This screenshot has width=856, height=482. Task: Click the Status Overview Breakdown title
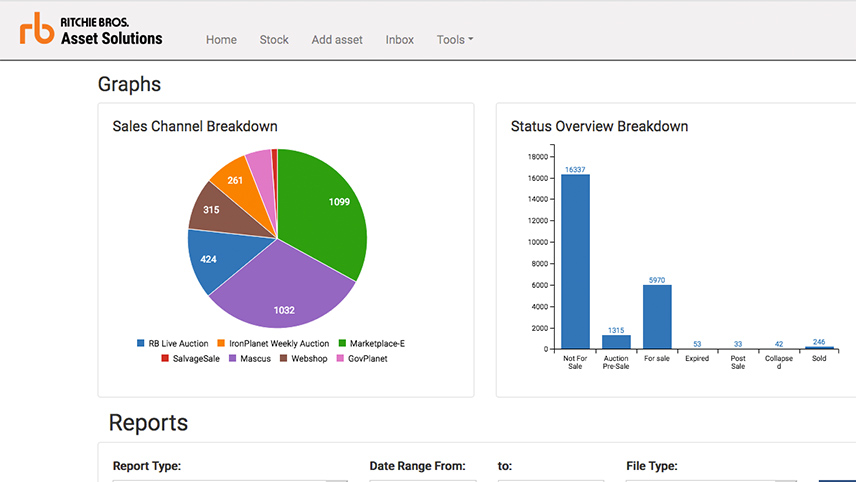pyautogui.click(x=599, y=126)
